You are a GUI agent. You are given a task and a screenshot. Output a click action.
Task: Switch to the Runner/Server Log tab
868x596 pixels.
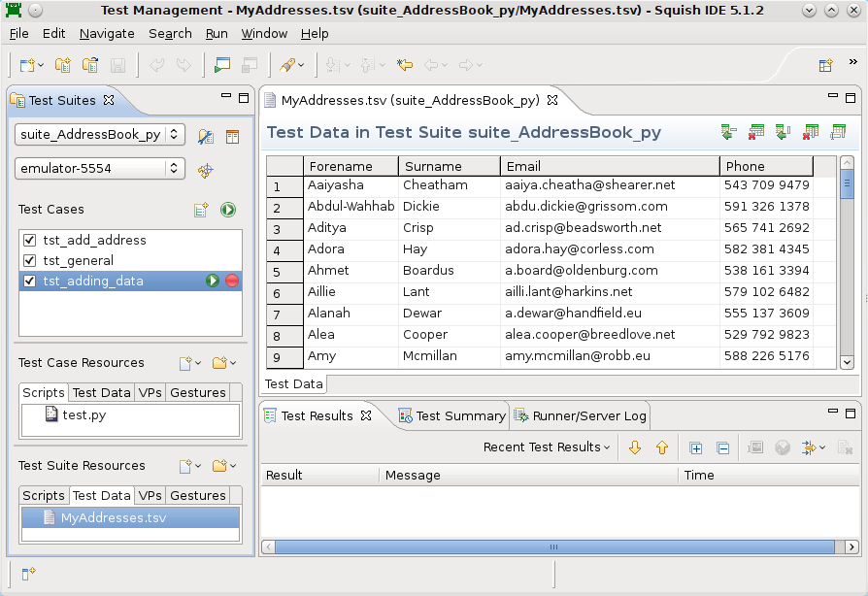(580, 415)
